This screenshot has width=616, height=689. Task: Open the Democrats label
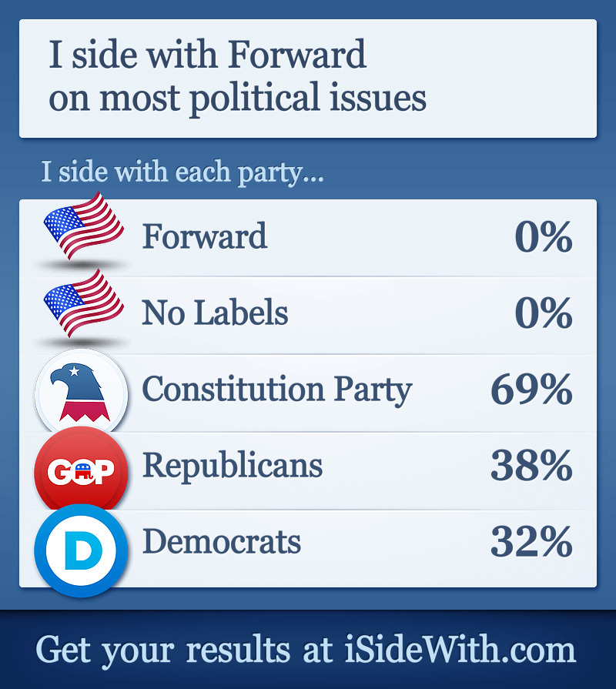click(222, 542)
